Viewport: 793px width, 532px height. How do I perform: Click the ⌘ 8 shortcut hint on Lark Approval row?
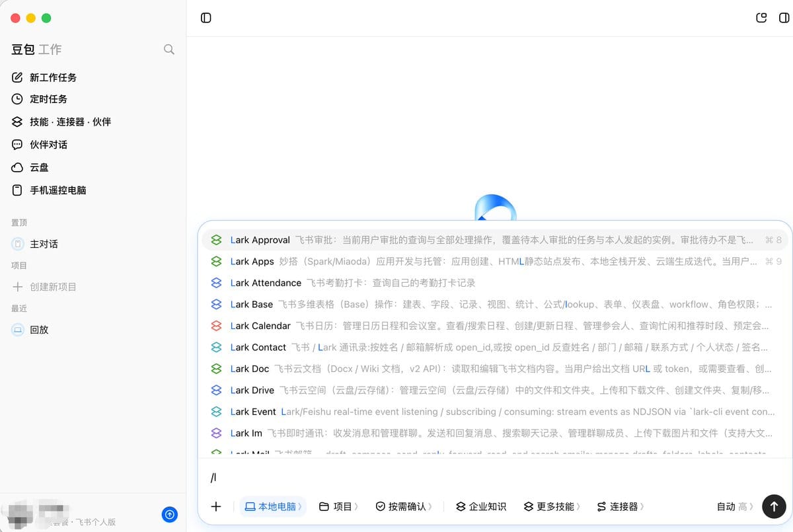(x=773, y=240)
